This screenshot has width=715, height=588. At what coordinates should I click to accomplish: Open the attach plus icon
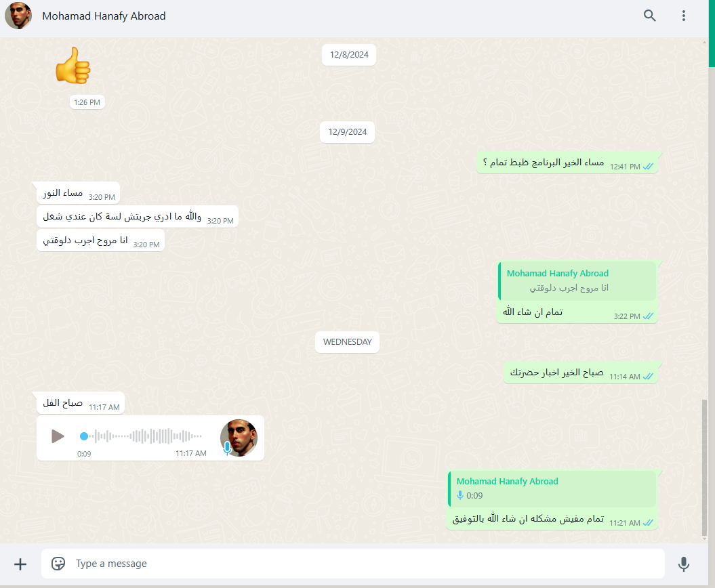click(20, 564)
